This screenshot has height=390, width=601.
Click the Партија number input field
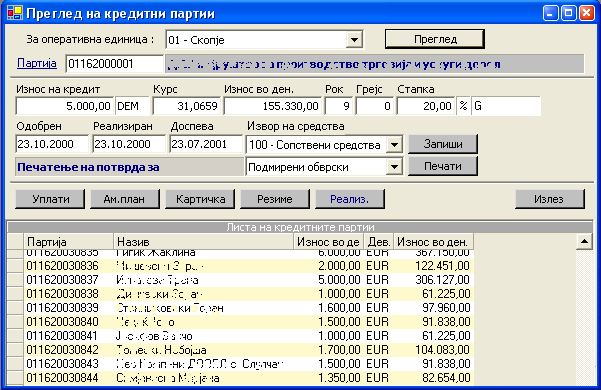114,64
